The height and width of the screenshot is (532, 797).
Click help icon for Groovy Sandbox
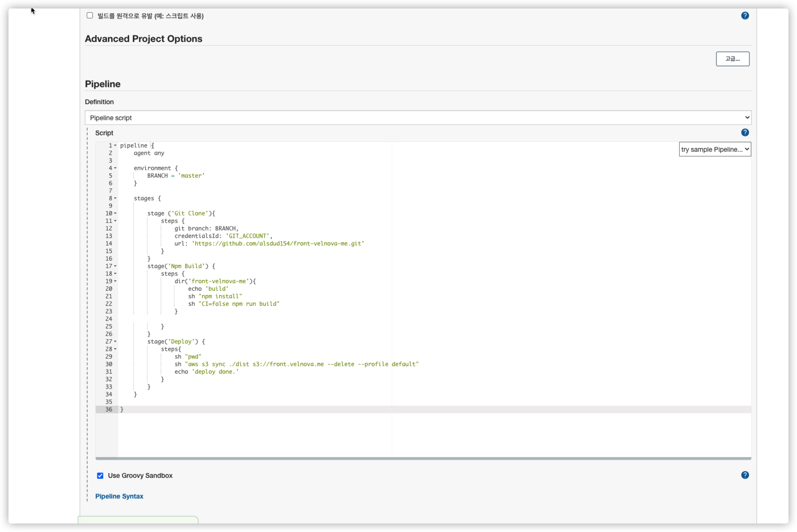tap(745, 475)
